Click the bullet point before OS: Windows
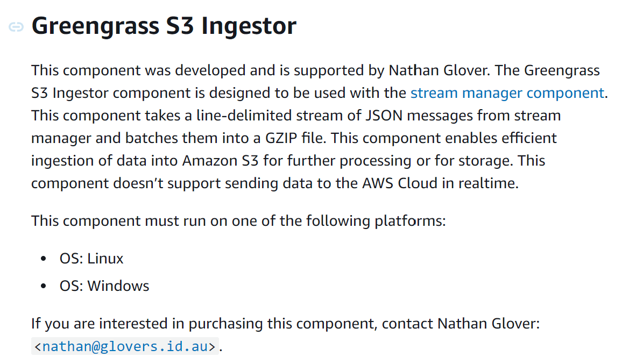The image size is (622, 364). tap(44, 286)
